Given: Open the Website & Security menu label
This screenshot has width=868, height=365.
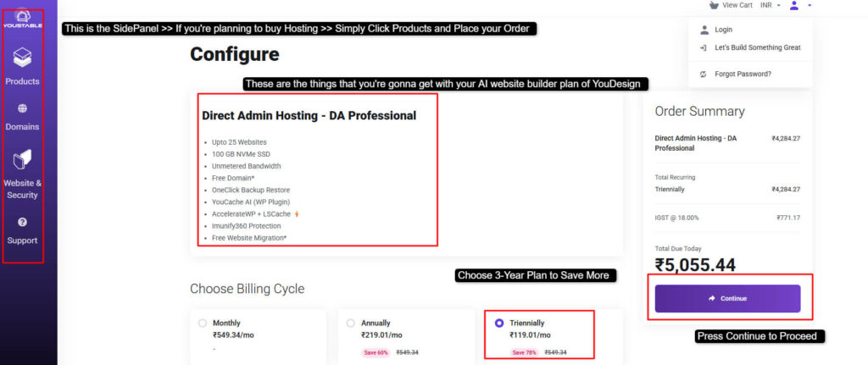Looking at the screenshot, I should pyautogui.click(x=22, y=189).
